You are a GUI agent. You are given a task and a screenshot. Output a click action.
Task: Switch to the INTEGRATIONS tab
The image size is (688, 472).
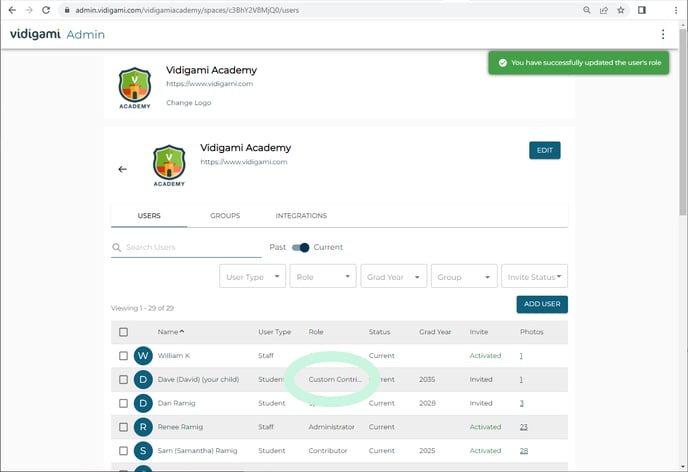301,216
